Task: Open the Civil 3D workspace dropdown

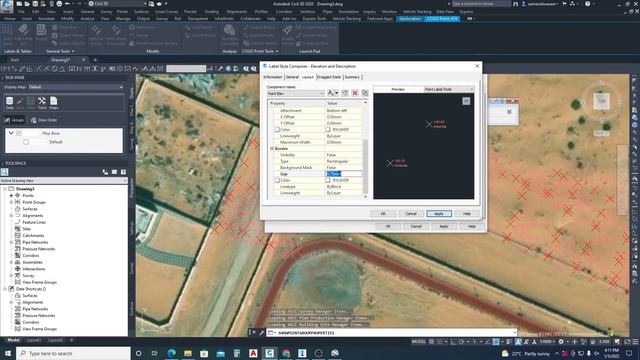Action: click(x=118, y=4)
